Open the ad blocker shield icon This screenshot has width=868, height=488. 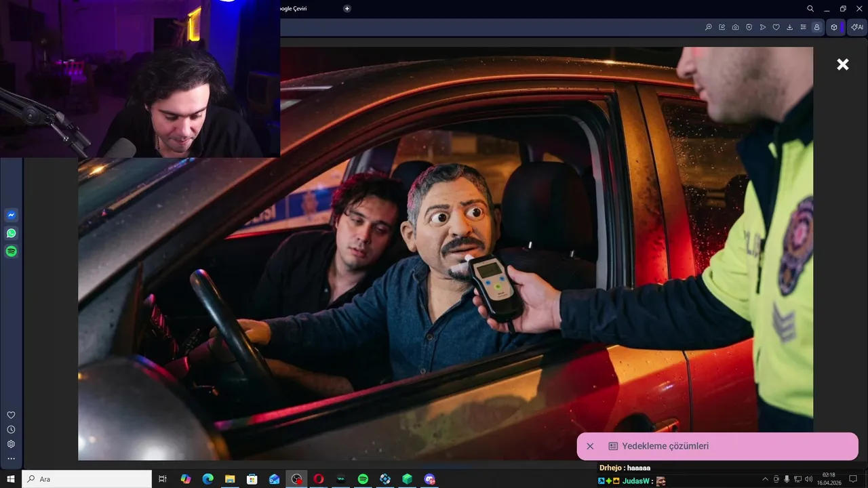point(749,27)
